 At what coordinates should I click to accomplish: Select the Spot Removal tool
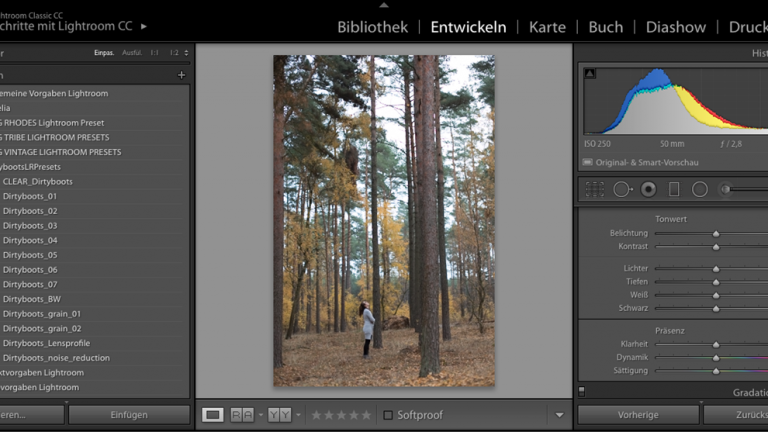pos(622,189)
